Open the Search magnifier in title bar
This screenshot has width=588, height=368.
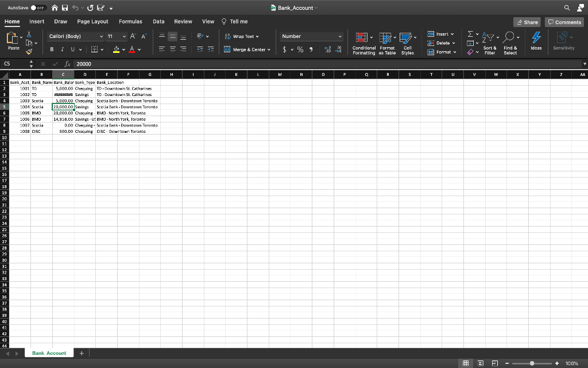pos(567,7)
